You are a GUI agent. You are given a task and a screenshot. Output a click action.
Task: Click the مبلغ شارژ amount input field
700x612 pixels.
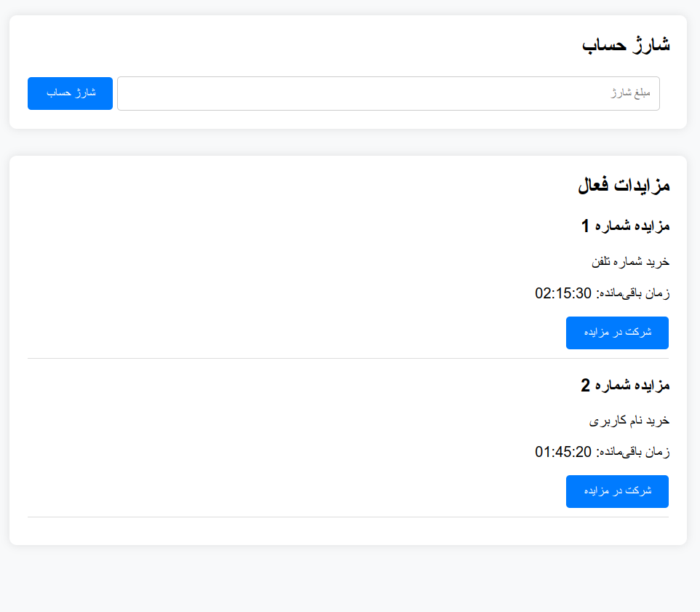click(x=388, y=94)
